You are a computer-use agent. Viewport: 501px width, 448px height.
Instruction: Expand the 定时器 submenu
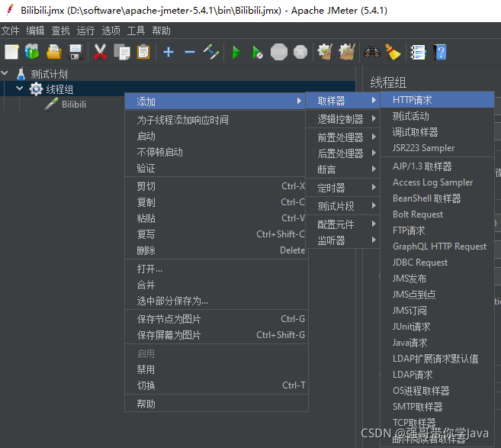click(x=343, y=188)
